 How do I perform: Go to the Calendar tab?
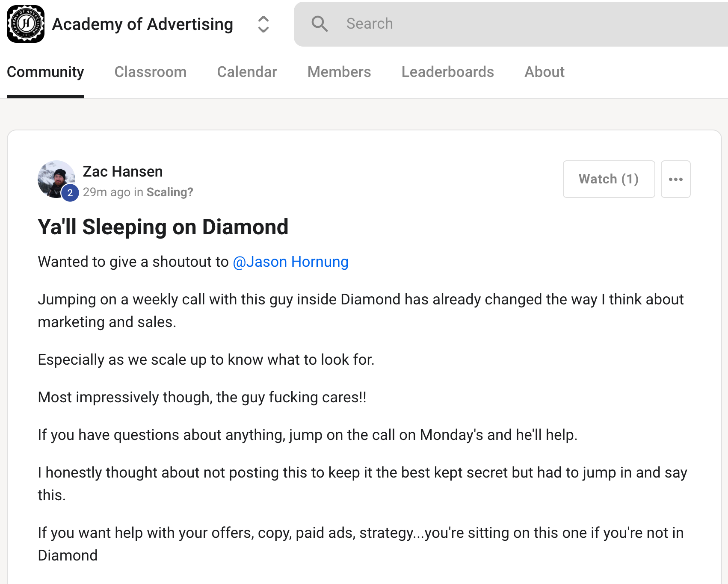point(247,72)
